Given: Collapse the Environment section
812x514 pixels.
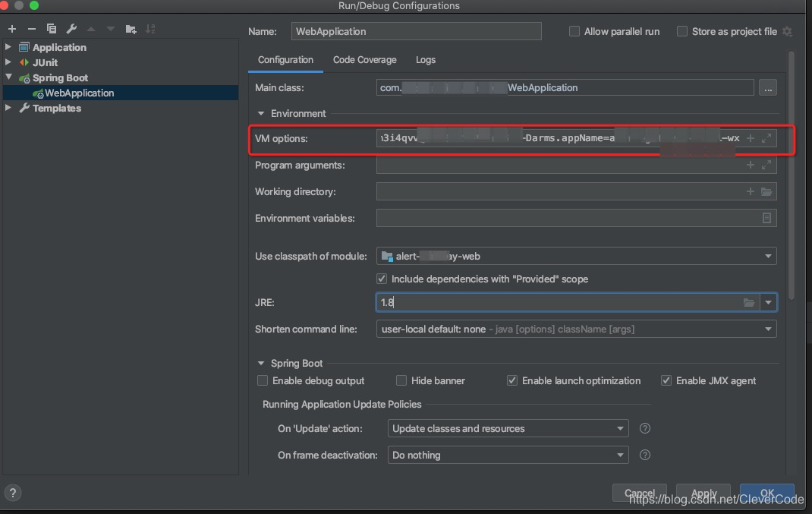Looking at the screenshot, I should tap(261, 113).
